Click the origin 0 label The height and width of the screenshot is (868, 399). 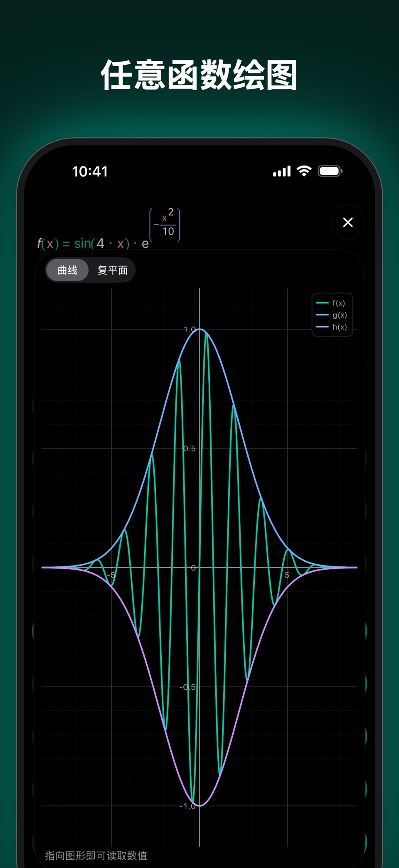193,568
